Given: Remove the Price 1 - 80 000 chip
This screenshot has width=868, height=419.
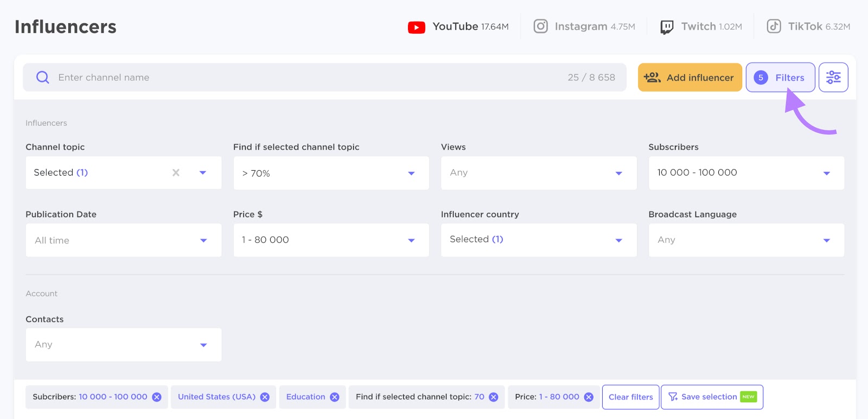Looking at the screenshot, I should 589,397.
